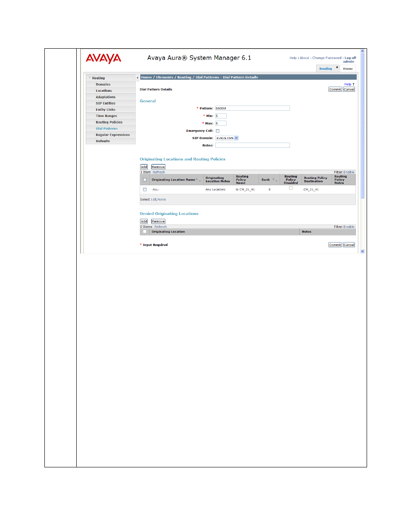Click in the Notes input field
This screenshot has width=411, height=532.
[x=252, y=146]
